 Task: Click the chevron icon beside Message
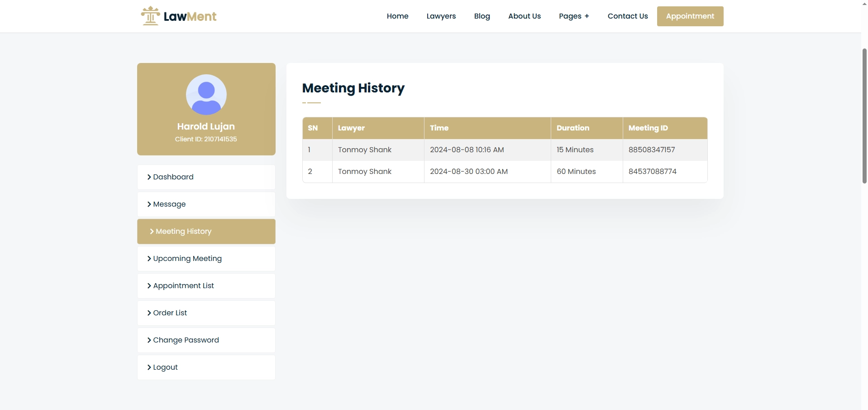[x=149, y=204]
